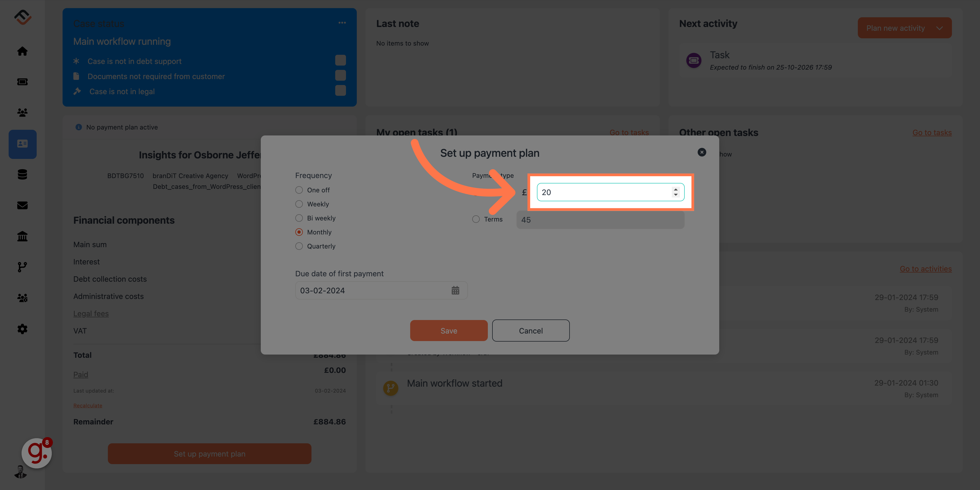Save the payment plan setup
Image resolution: width=980 pixels, height=490 pixels.
click(x=449, y=330)
